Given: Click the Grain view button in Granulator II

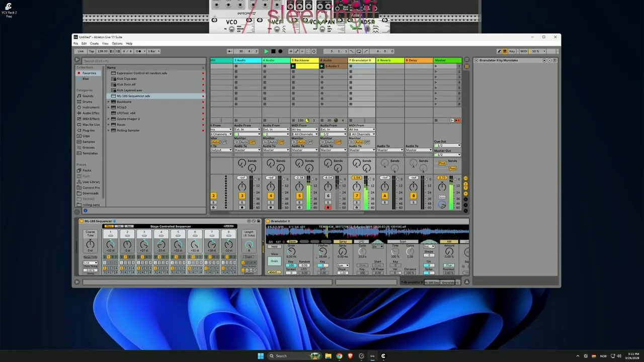Looking at the screenshot, I should coord(274,261).
